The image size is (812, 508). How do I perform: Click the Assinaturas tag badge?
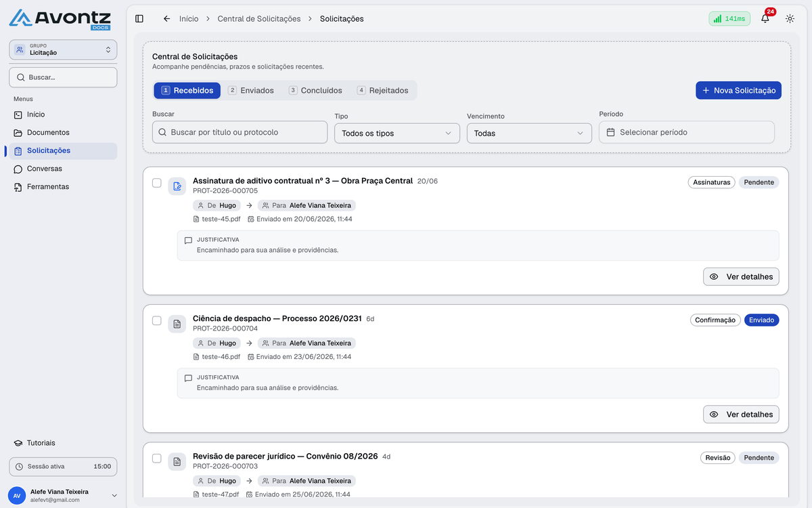pos(712,182)
